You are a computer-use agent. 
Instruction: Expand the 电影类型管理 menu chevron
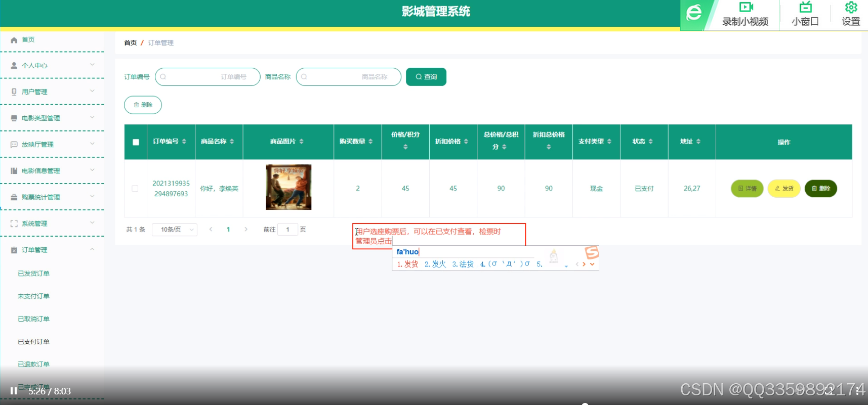click(x=92, y=117)
